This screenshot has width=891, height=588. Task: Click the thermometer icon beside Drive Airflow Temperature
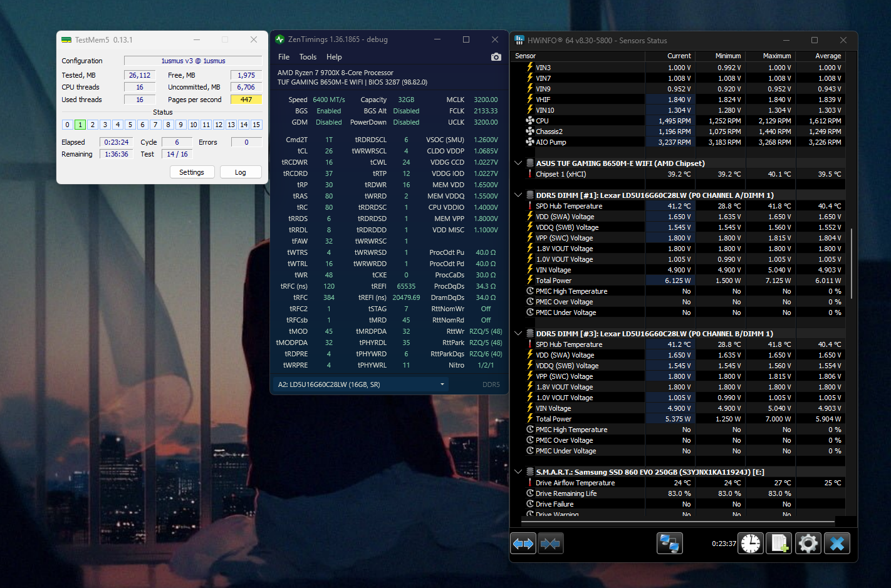pyautogui.click(x=529, y=483)
